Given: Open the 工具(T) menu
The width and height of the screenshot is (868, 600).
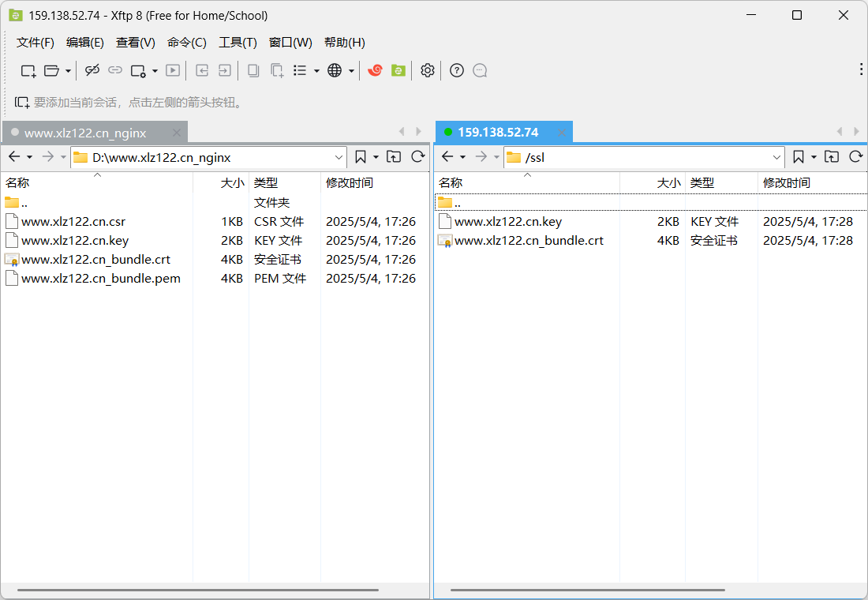Looking at the screenshot, I should coord(238,42).
